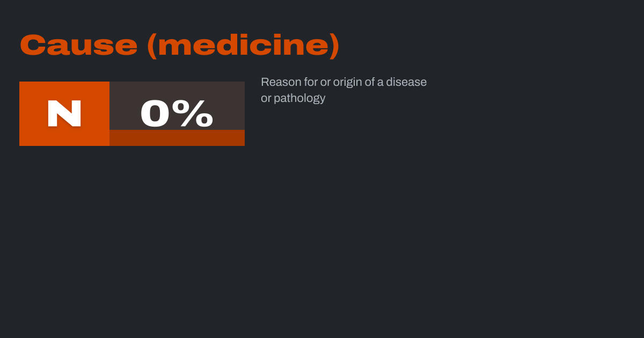The width and height of the screenshot is (644, 338).
Task: Click the word "Cause" in the title
Action: [78, 45]
